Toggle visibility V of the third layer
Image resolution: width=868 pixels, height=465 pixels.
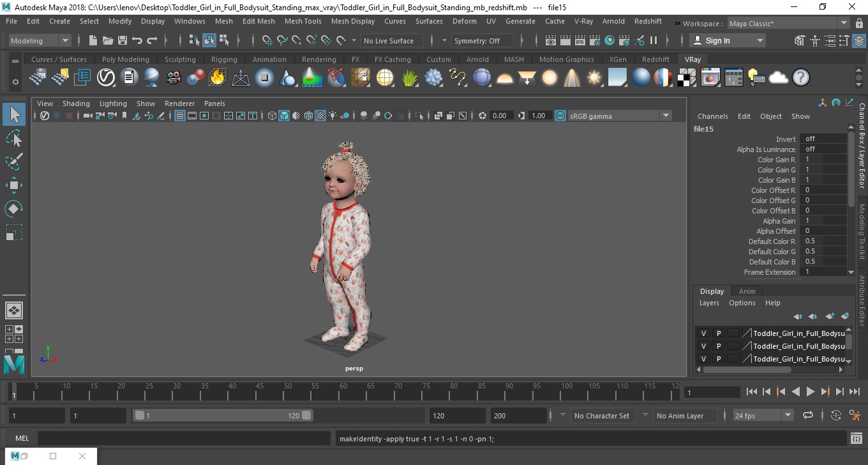(703, 359)
